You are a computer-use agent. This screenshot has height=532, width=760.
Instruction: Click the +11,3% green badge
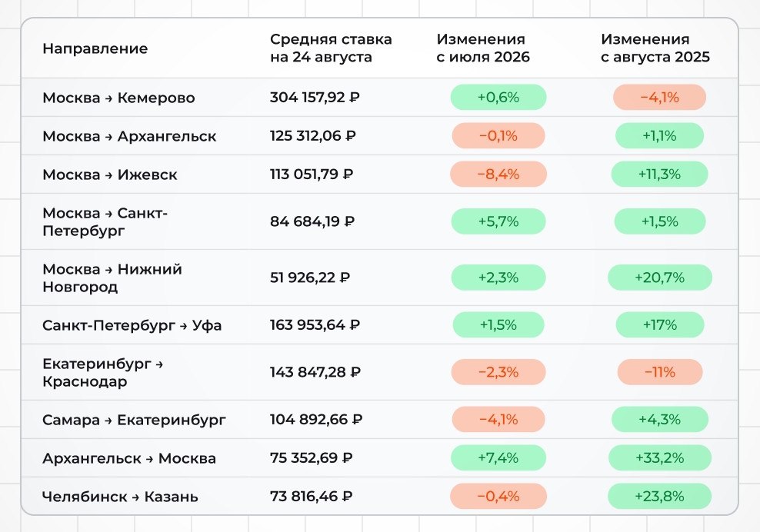pyautogui.click(x=659, y=174)
